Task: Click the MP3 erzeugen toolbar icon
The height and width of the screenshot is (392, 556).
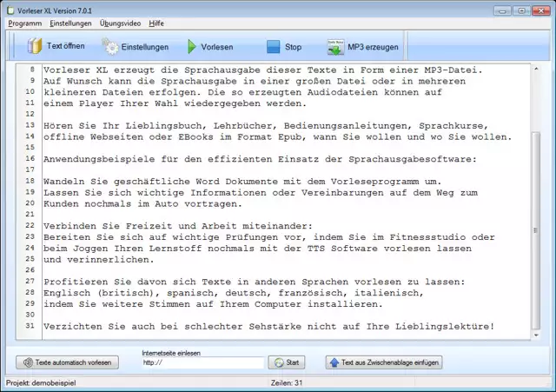Action: [335, 47]
